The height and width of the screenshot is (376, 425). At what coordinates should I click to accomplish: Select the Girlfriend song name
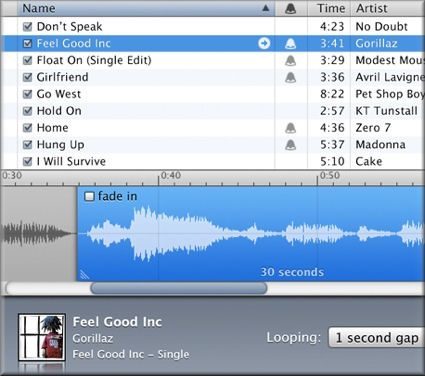pos(62,77)
